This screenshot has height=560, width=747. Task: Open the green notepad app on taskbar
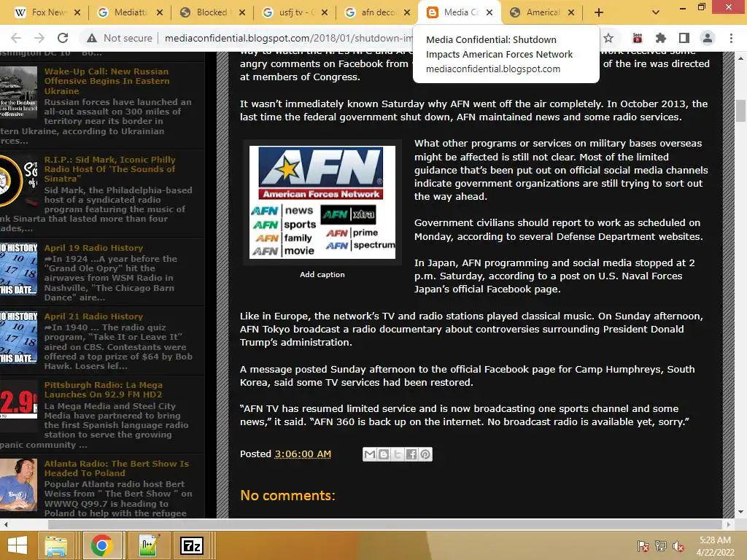pos(148,545)
